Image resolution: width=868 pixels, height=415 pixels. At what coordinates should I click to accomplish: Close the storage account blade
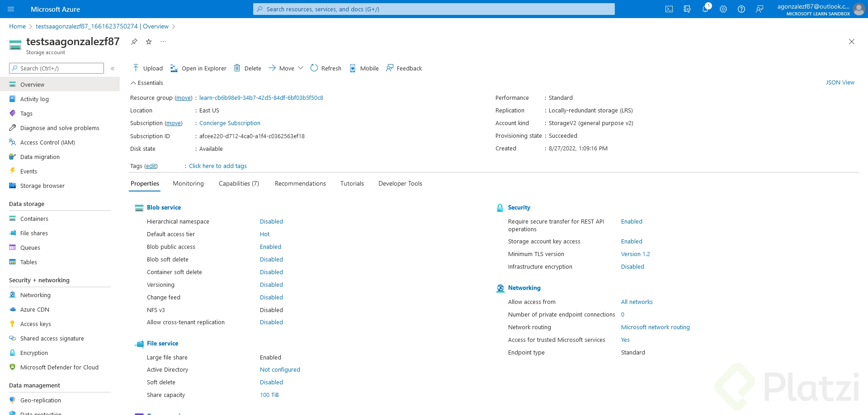coord(852,42)
